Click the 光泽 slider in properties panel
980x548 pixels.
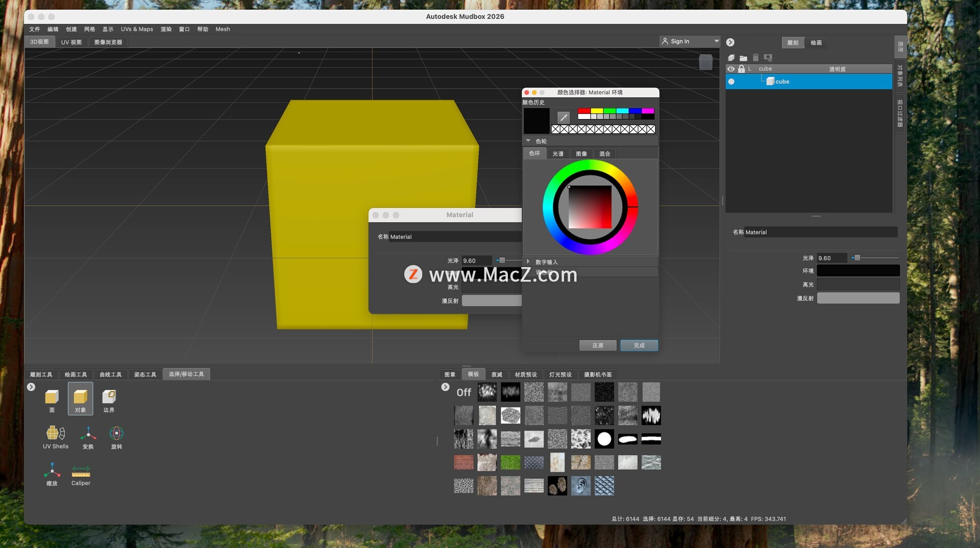point(875,258)
